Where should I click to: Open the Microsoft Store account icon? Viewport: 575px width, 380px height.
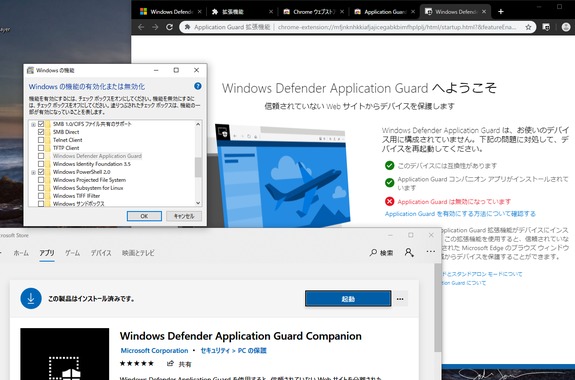click(x=409, y=252)
